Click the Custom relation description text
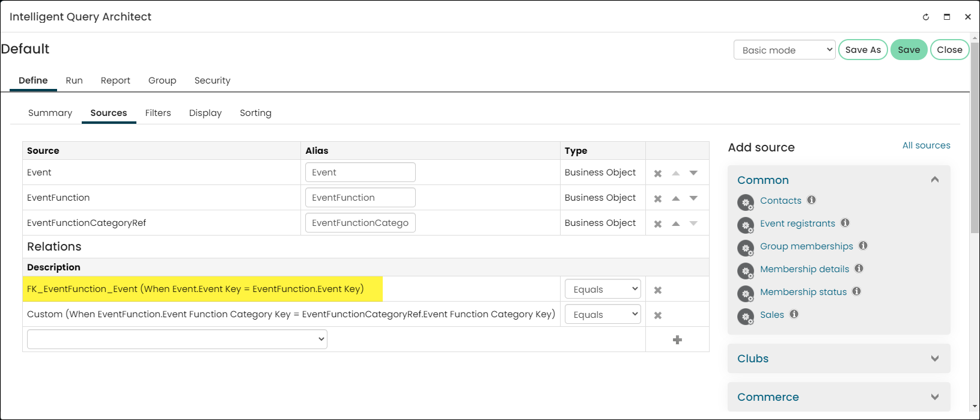 291,314
